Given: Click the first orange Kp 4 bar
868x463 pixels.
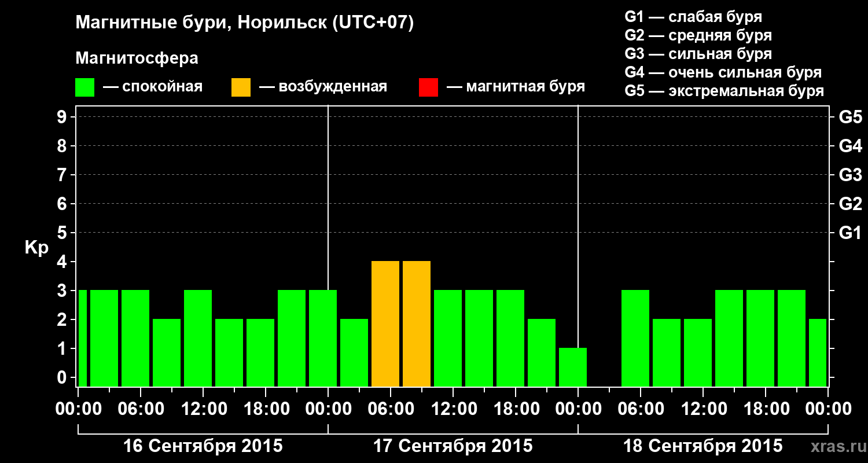Looking at the screenshot, I should [x=385, y=324].
